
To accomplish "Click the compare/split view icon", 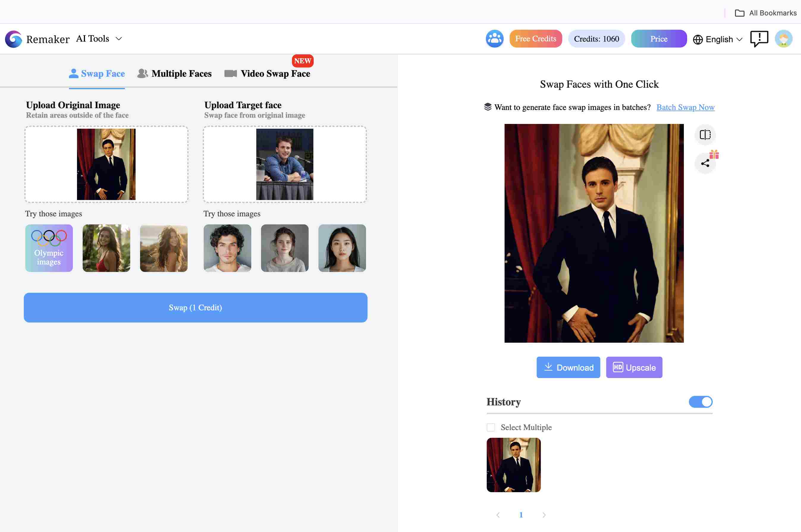I will point(705,134).
